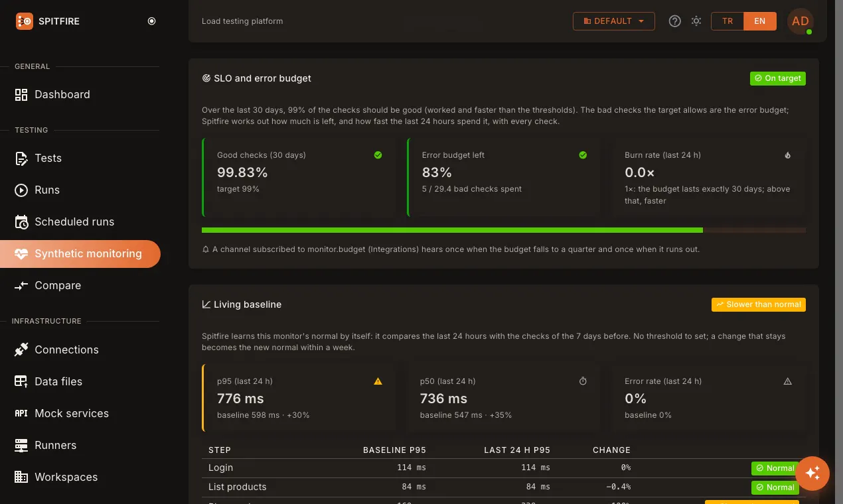Image resolution: width=843 pixels, height=504 pixels.
Task: Toggle light theme with the sun icon
Action: click(696, 21)
